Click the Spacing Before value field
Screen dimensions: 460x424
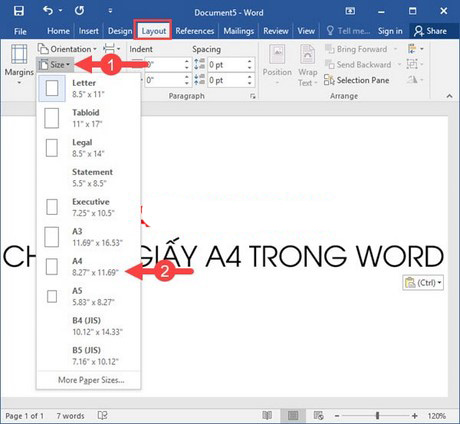227,65
